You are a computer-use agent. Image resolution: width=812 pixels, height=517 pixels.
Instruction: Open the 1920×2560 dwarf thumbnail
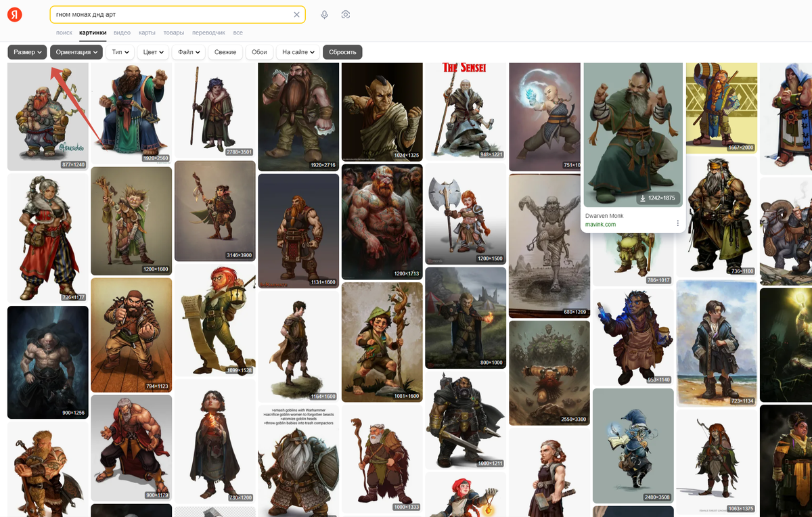click(x=131, y=113)
